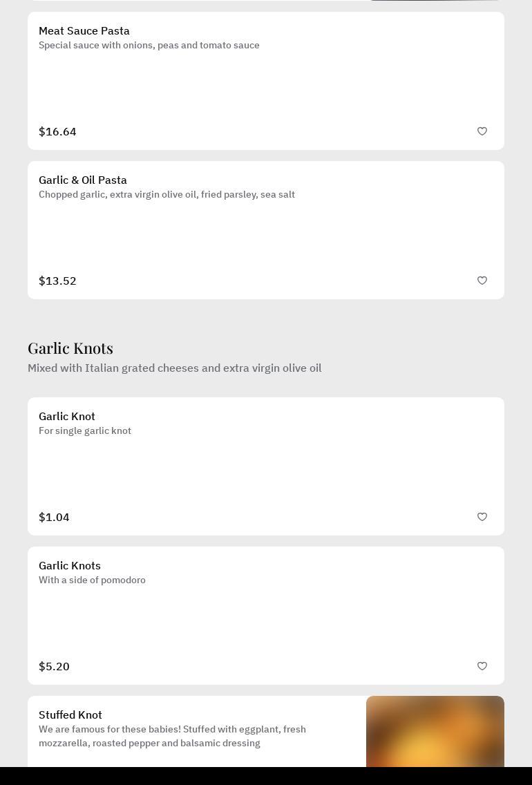Click the Stuffed Knot eggplant mozzarella description
Screen dimensions: 532x785
point(172,736)
